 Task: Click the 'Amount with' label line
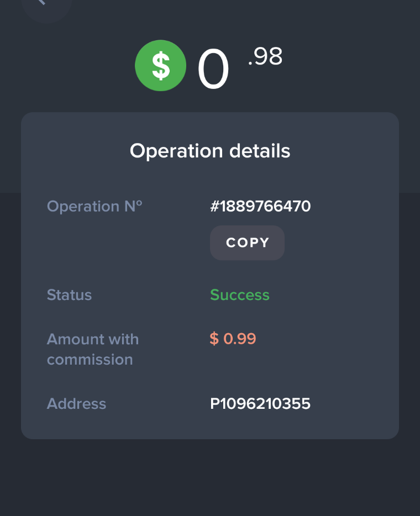point(93,339)
